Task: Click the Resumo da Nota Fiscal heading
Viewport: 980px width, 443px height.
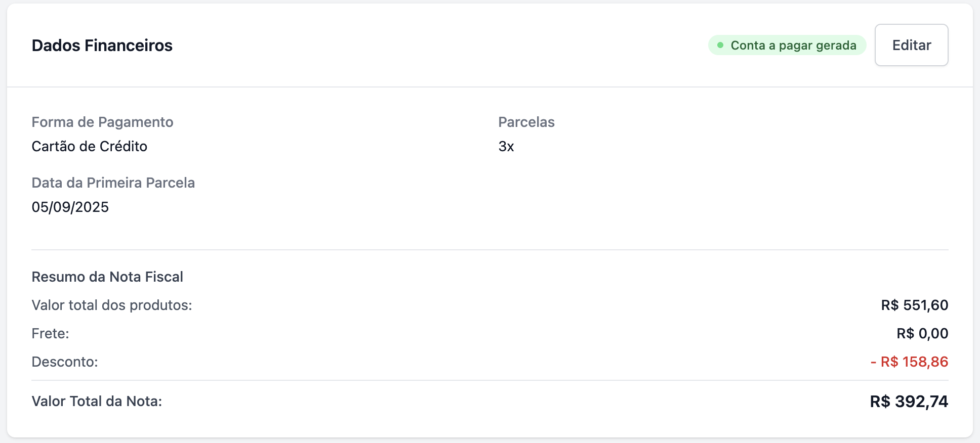Action: point(107,277)
